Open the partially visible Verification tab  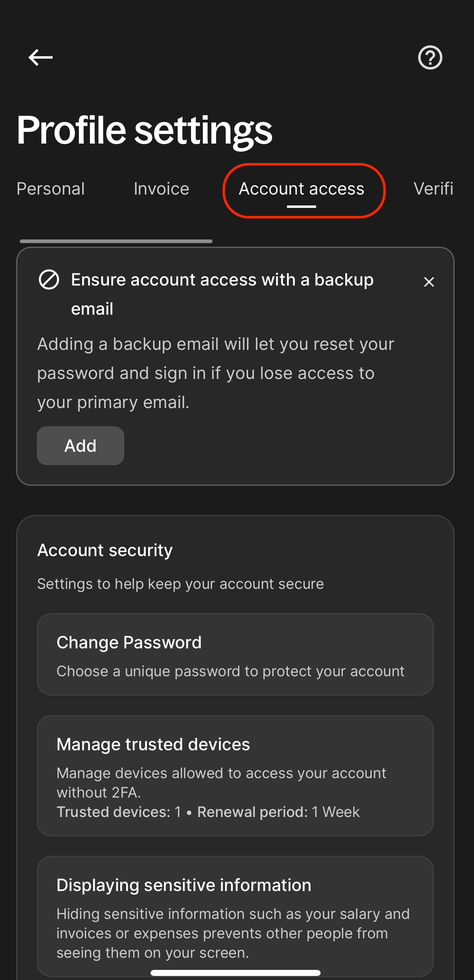point(433,189)
